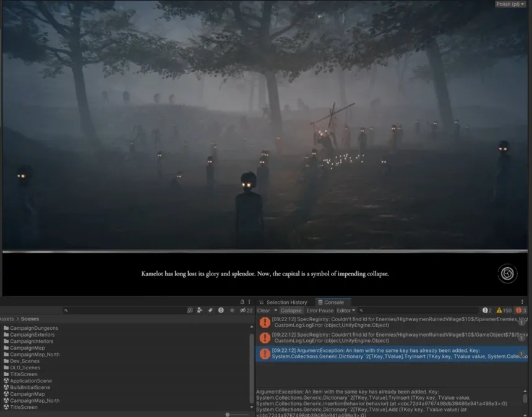Open the Polish (pl) language dropdown
This screenshot has height=417, width=532.
click(x=510, y=4)
